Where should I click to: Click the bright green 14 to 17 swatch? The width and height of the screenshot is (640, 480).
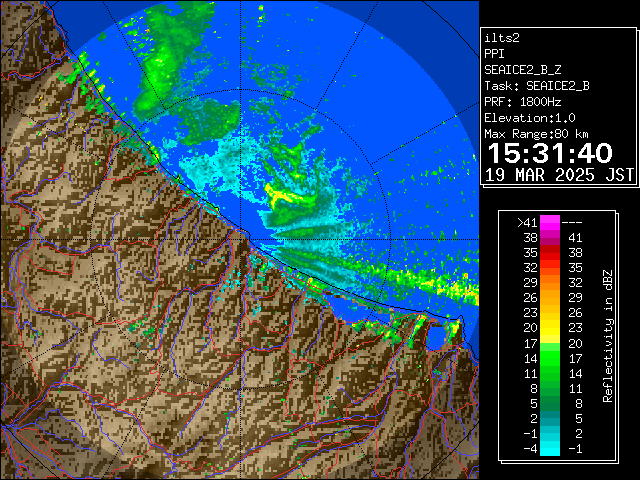[x=550, y=358]
